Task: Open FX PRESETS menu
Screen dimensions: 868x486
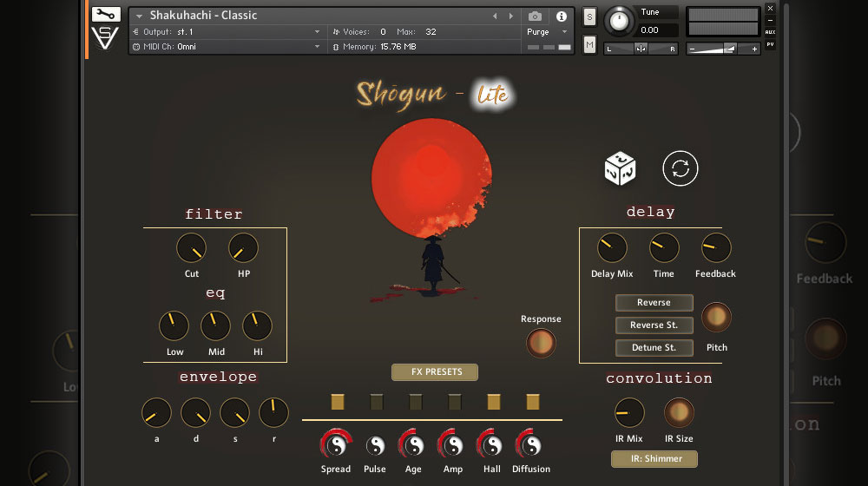Action: click(435, 372)
